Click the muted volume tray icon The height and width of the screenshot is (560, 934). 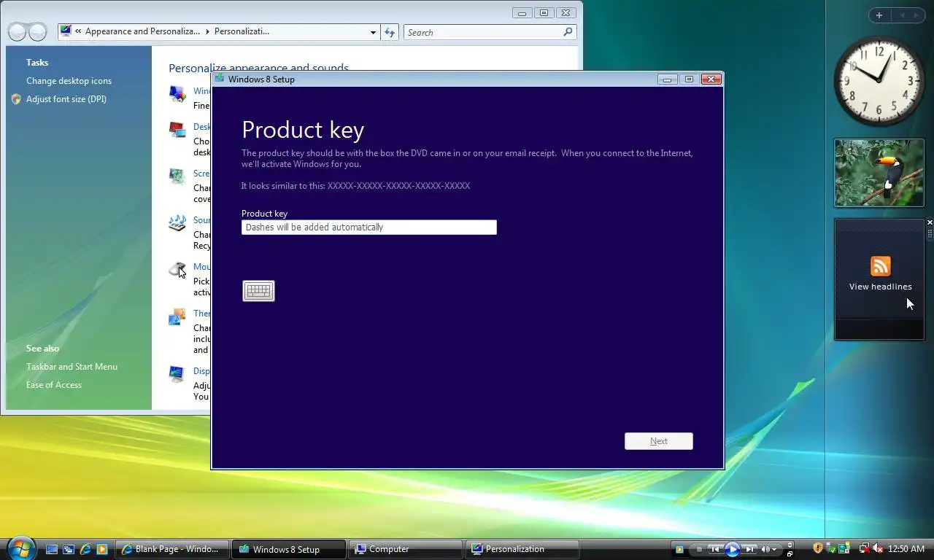(x=879, y=548)
